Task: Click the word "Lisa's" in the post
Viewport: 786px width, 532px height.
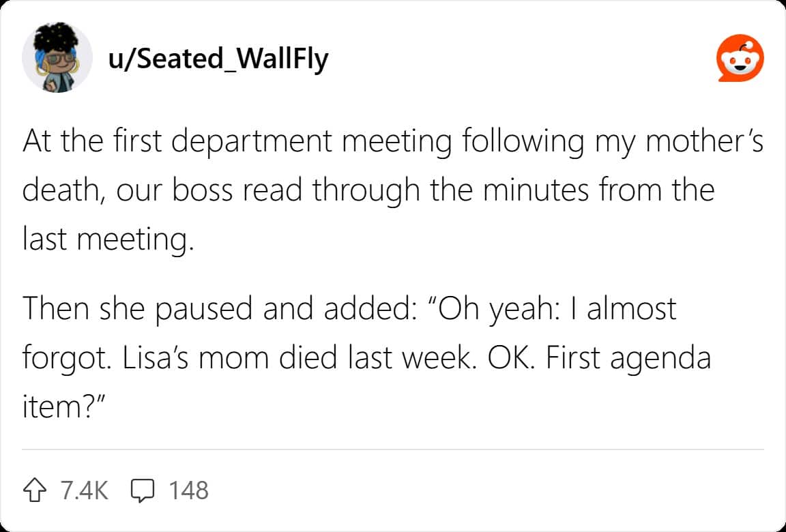Action: (x=160, y=358)
